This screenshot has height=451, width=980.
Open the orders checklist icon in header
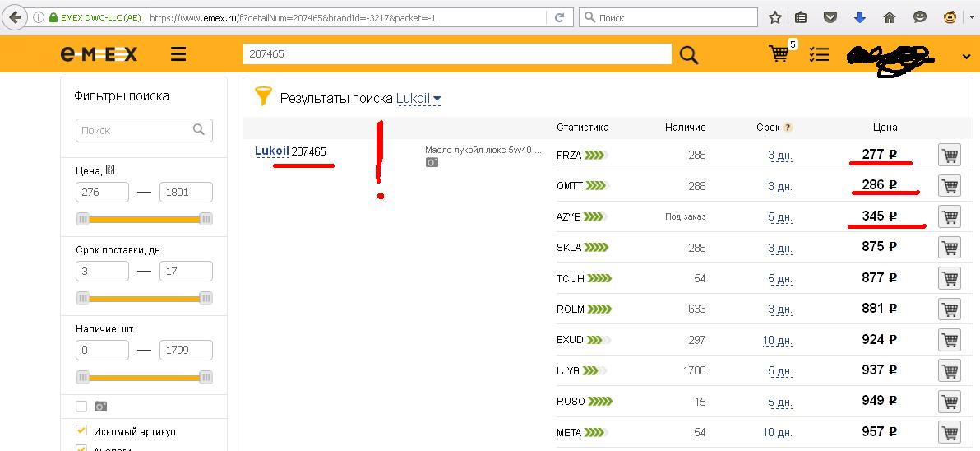(x=819, y=54)
